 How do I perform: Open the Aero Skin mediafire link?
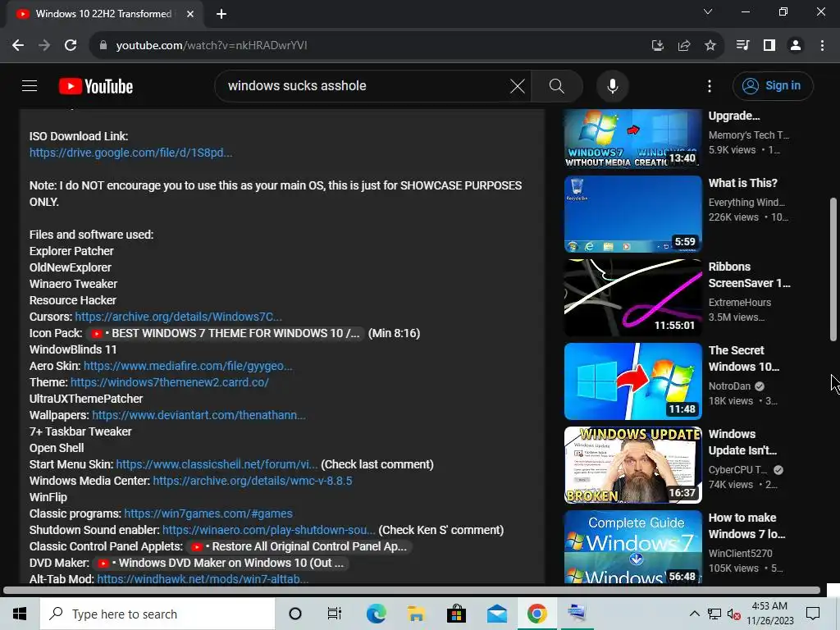coord(188,366)
